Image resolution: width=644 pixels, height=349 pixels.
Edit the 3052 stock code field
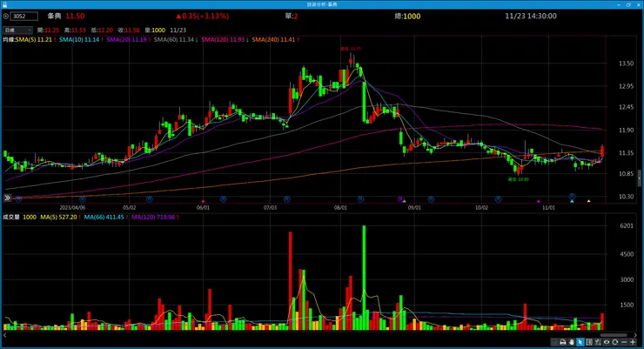(24, 16)
